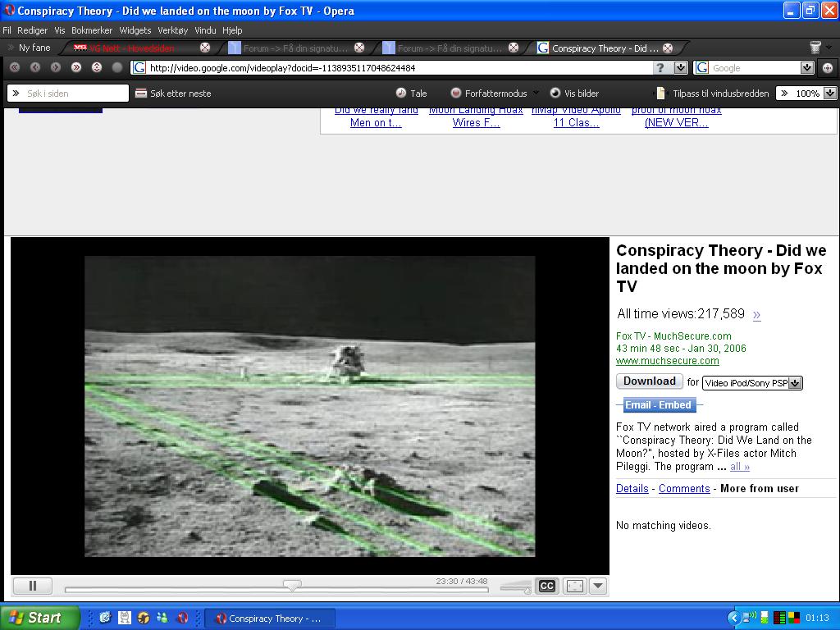Click the question mark icon in address bar

point(660,67)
